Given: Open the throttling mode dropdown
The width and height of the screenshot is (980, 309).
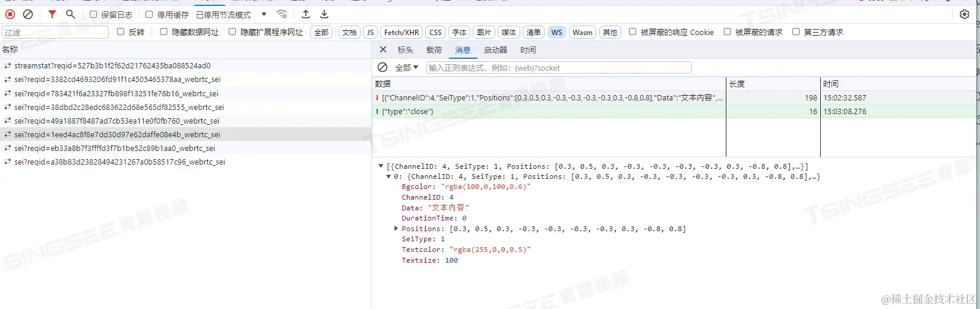Looking at the screenshot, I should click(231, 14).
